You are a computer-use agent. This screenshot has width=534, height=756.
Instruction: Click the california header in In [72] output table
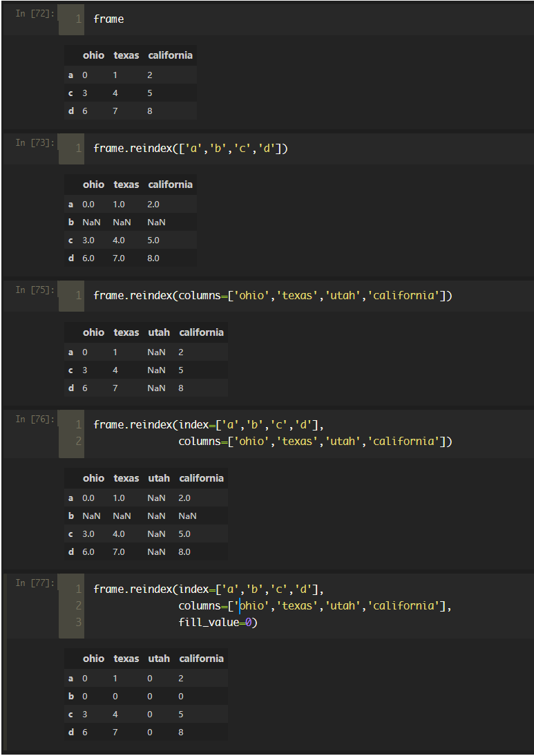(x=170, y=55)
